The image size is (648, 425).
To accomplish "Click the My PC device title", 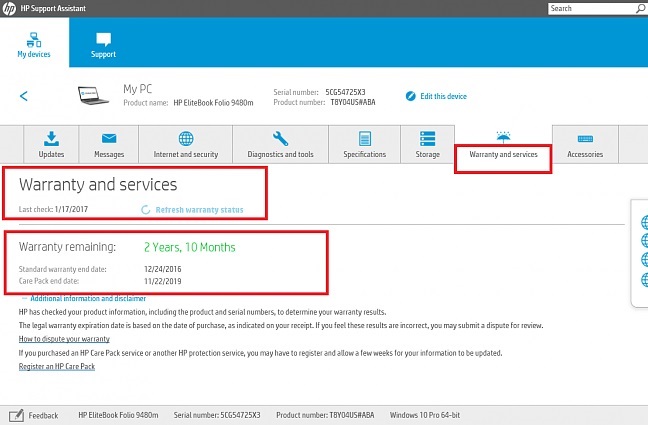I will pyautogui.click(x=137, y=89).
